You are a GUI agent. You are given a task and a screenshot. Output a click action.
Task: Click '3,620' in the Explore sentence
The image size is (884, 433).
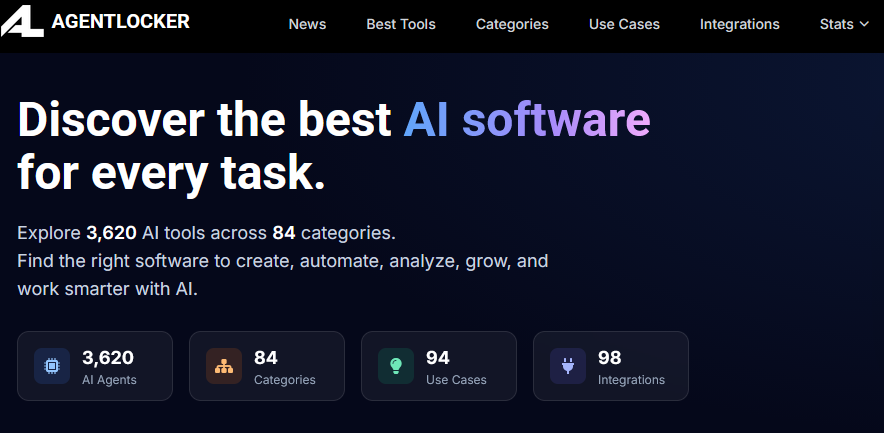[111, 233]
